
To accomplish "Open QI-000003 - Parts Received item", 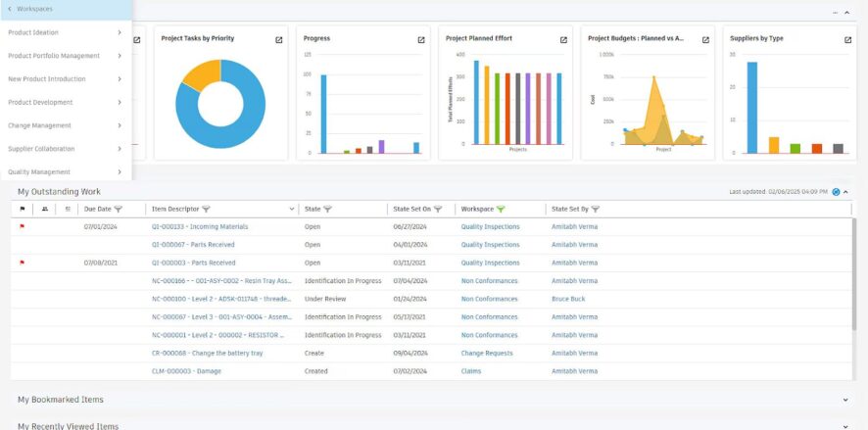I will point(193,263).
